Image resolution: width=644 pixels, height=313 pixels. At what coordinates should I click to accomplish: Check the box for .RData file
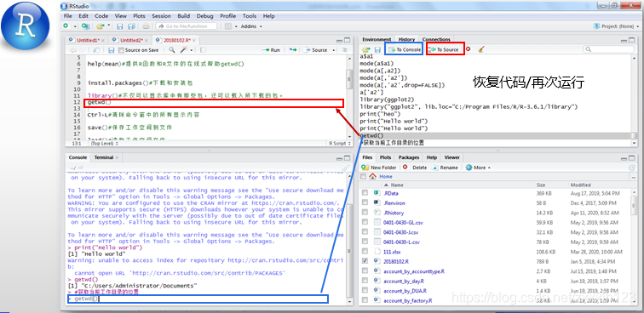coord(365,193)
